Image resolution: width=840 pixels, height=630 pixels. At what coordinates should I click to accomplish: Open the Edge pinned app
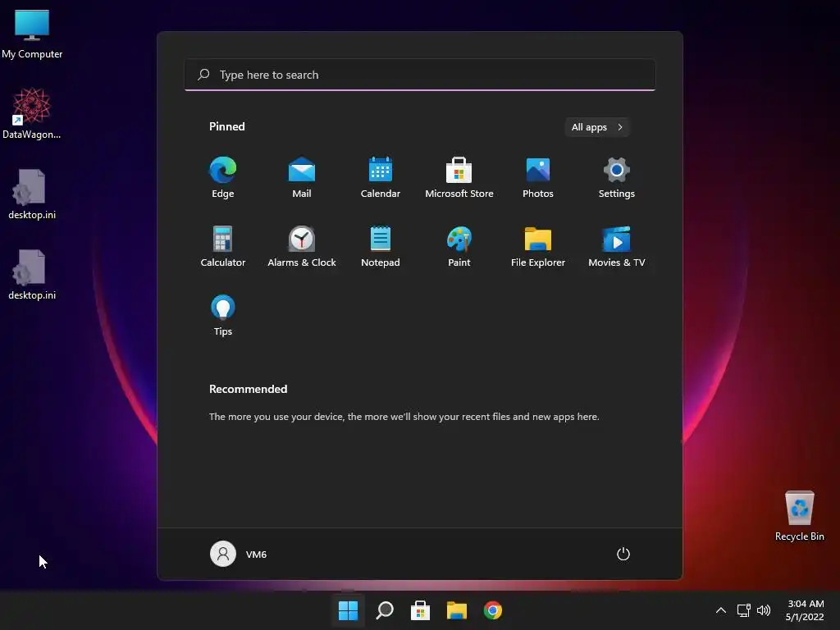pyautogui.click(x=222, y=178)
